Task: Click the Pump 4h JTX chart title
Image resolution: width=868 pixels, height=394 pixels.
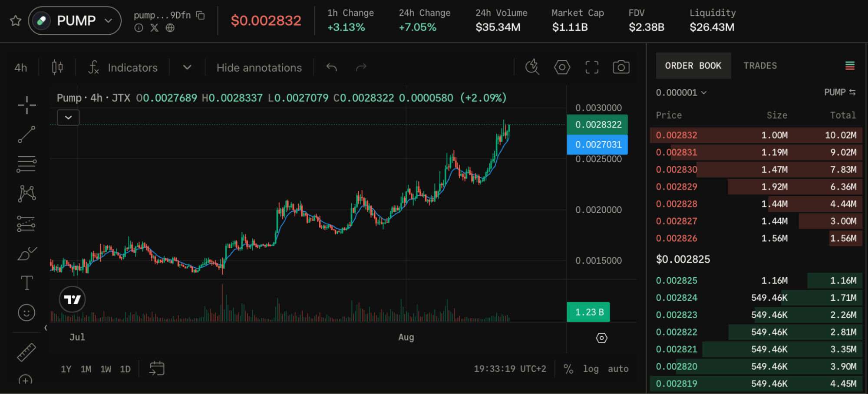Action: click(94, 98)
